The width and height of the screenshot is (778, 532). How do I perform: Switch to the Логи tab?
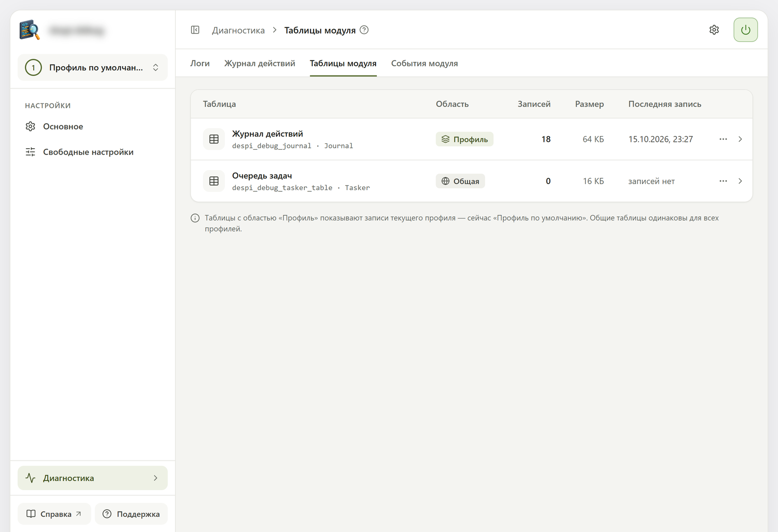(x=200, y=63)
